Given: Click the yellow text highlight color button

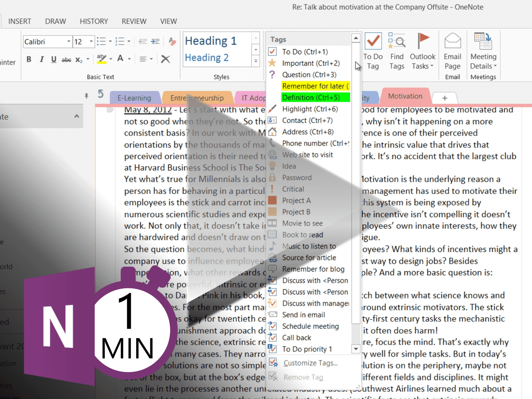Looking at the screenshot, I should point(101,59).
